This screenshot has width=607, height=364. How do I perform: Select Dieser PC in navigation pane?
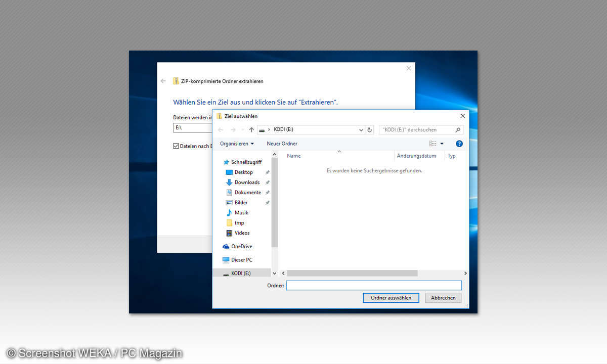click(237, 260)
